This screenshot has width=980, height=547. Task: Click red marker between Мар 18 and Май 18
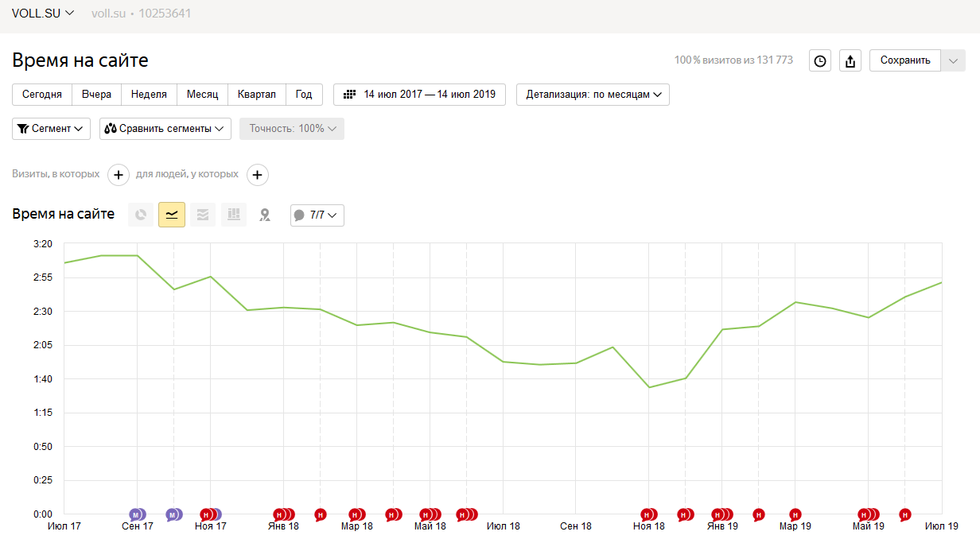(391, 515)
